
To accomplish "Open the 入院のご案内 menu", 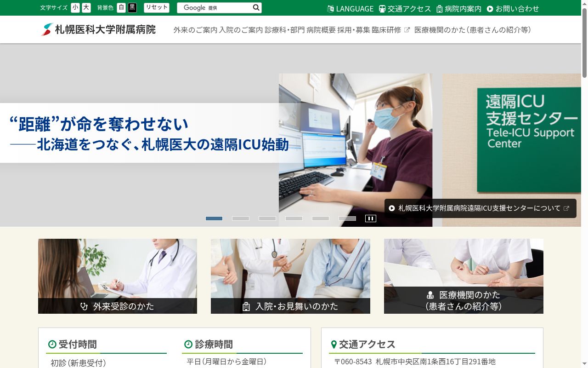I will (x=241, y=30).
